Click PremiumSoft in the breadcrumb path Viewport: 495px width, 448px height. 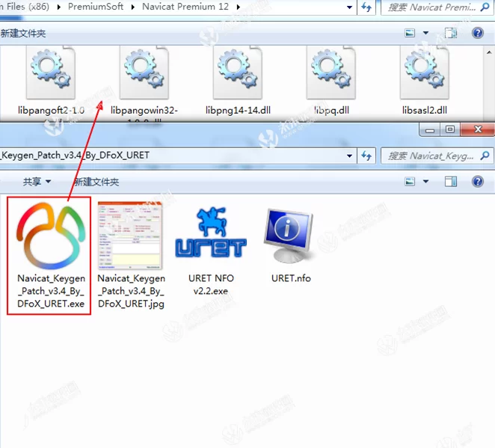(x=105, y=7)
